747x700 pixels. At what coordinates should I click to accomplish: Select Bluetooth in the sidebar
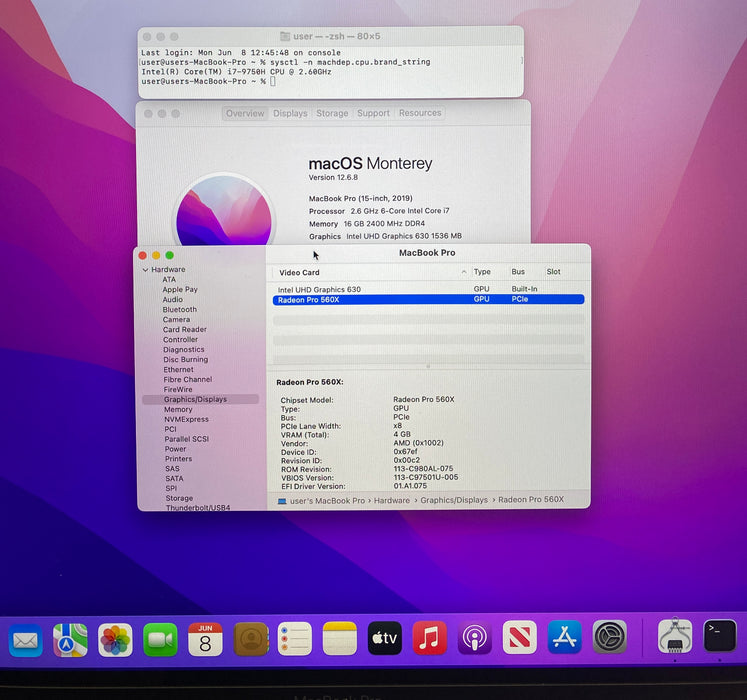coord(180,310)
